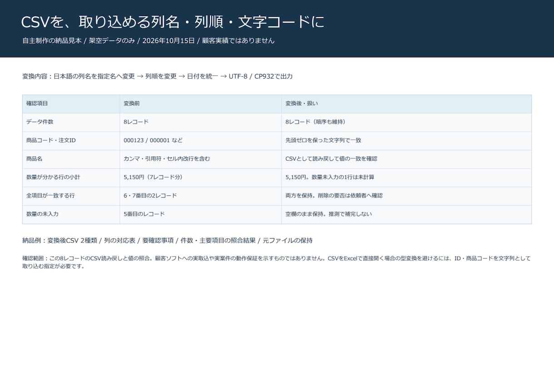Click the '商品名' row label

[71, 159]
